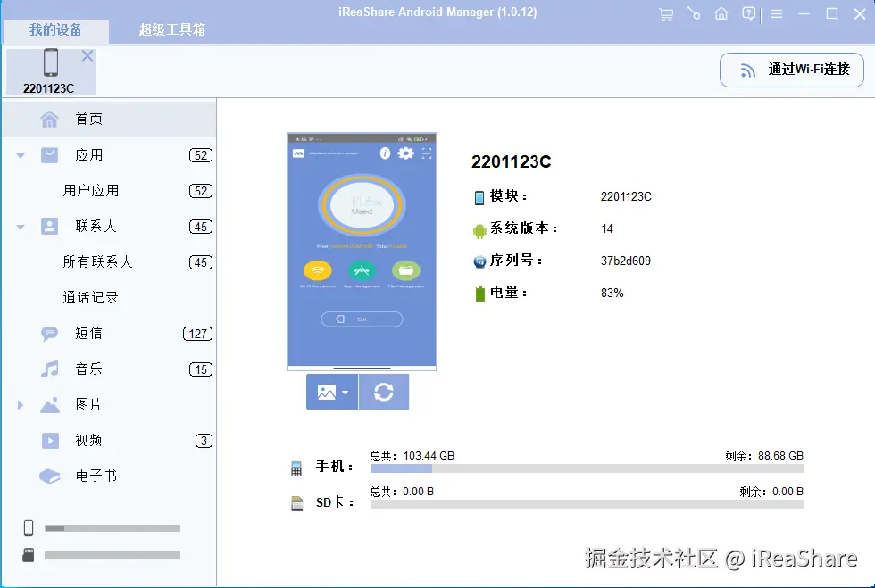Viewport: 875px width, 588px height.
Task: Select the 音乐 music sidebar icon
Action: tap(49, 369)
